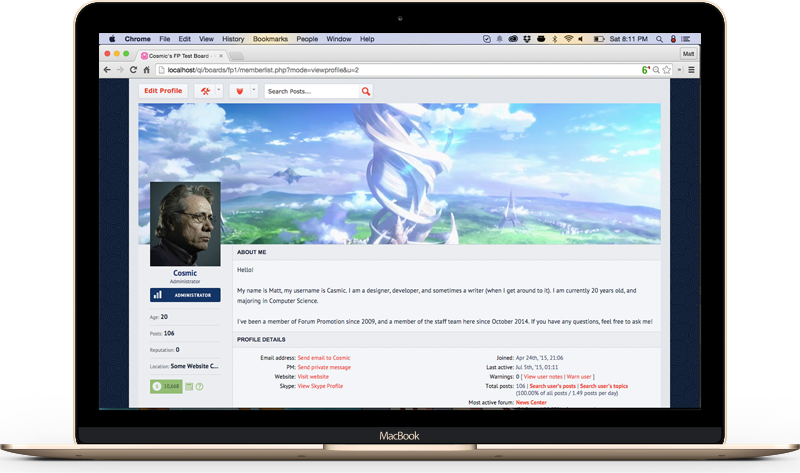Click the red shield icon button
The width and height of the screenshot is (800, 473).
(x=239, y=91)
